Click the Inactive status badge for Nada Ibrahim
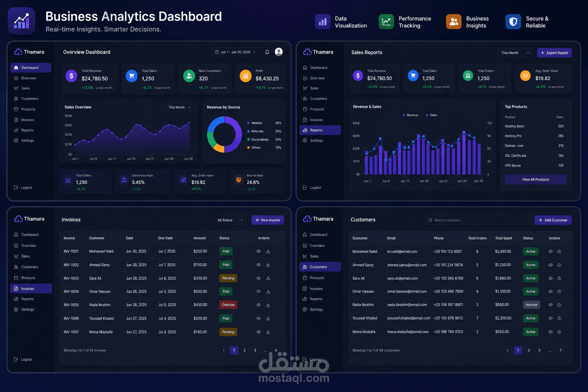The width and height of the screenshot is (588, 392). coord(531,305)
